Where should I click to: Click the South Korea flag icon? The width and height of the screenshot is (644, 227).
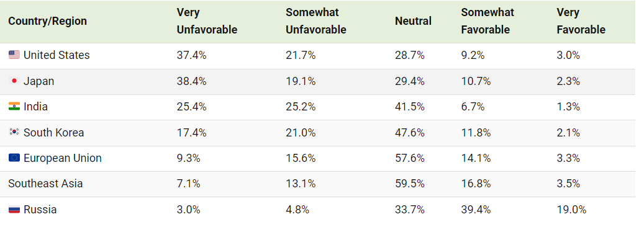point(14,133)
